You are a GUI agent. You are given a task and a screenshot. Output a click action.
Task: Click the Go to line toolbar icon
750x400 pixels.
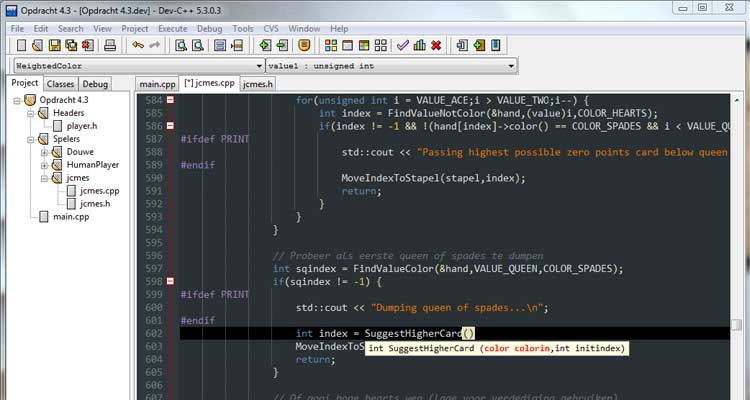pyautogui.click(x=237, y=45)
